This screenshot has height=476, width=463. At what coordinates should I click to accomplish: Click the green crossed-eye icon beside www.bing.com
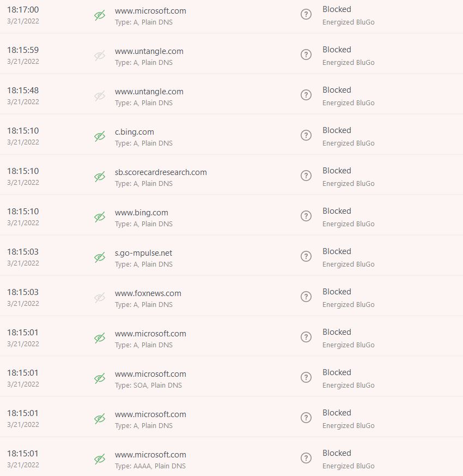(x=100, y=216)
